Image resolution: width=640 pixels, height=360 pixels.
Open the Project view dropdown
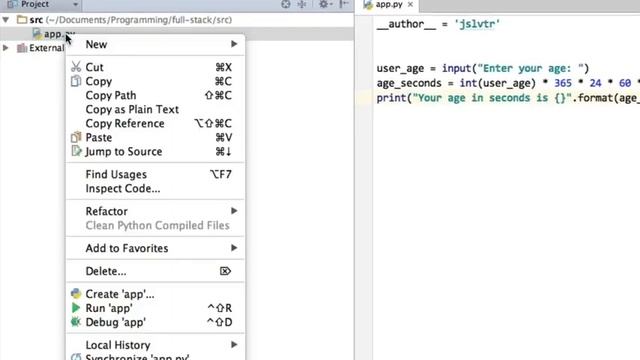pyautogui.click(x=76, y=4)
